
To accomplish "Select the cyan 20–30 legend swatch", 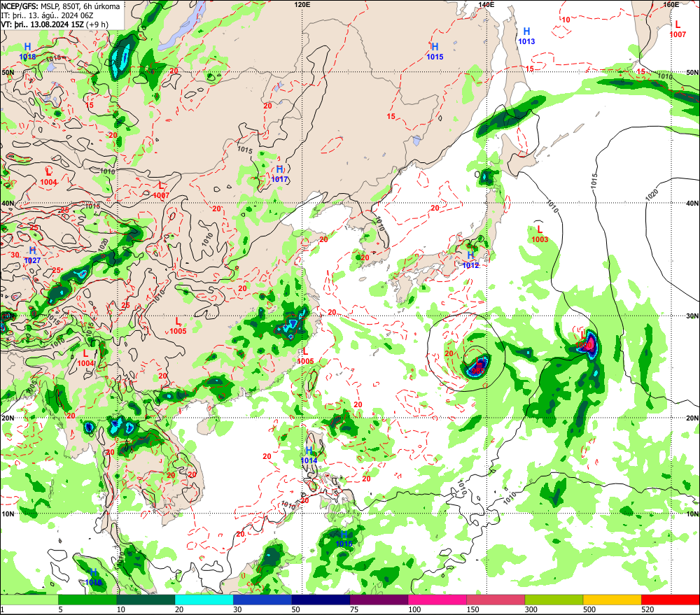I will (x=204, y=600).
